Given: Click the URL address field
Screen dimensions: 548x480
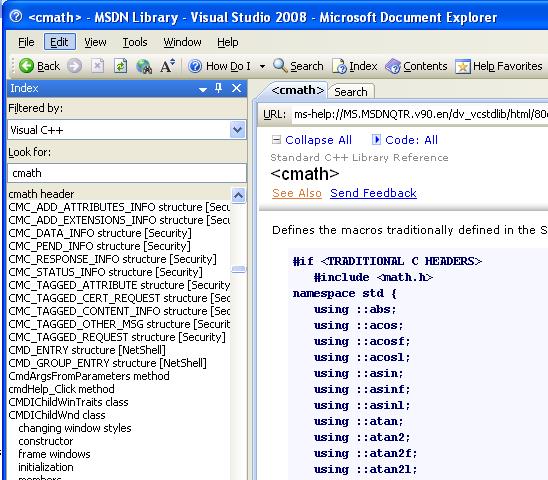Looking at the screenshot, I should [419, 114].
